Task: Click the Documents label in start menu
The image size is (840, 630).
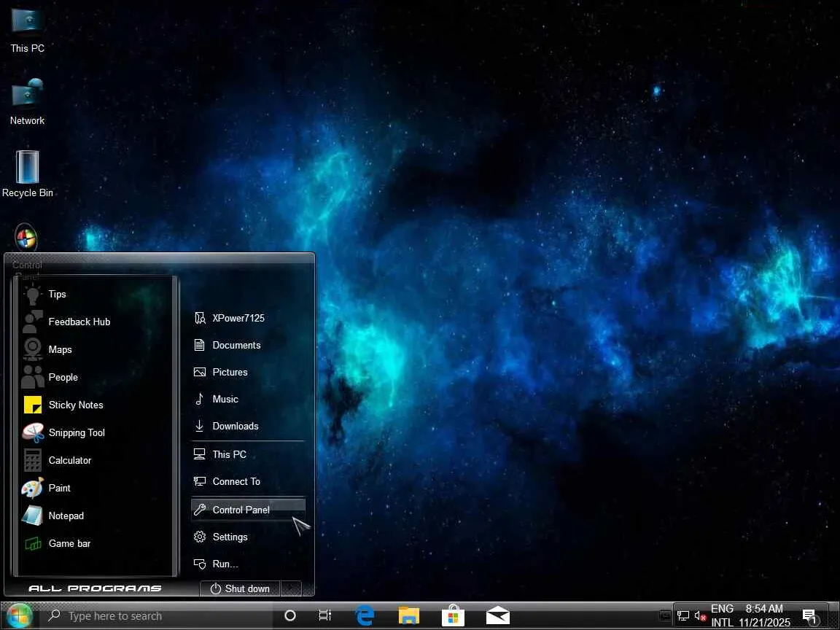Action: tap(236, 345)
